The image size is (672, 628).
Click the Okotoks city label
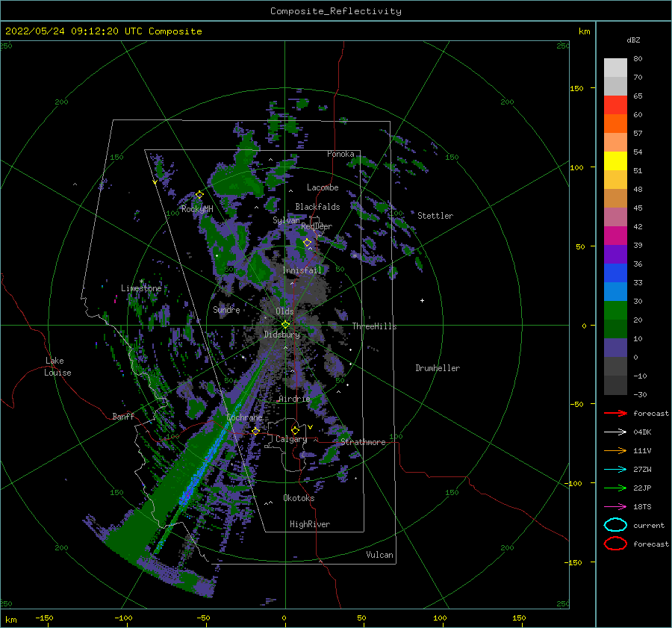299,498
